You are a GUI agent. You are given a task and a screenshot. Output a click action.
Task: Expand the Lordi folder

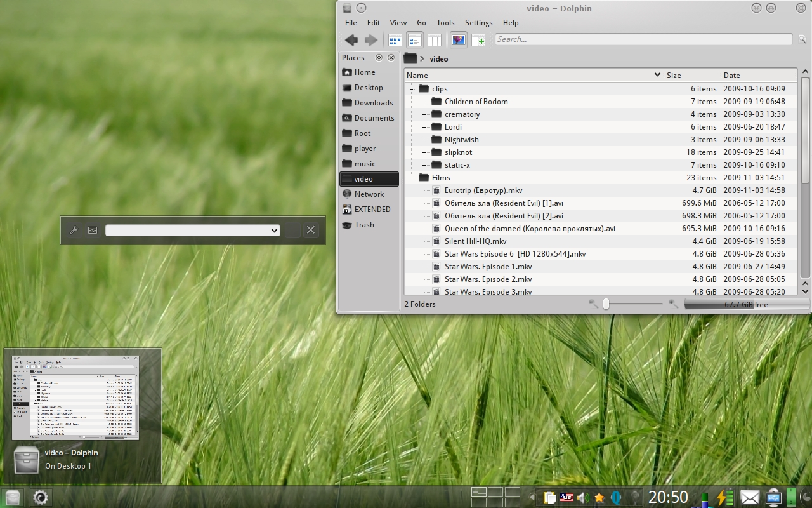(x=424, y=127)
